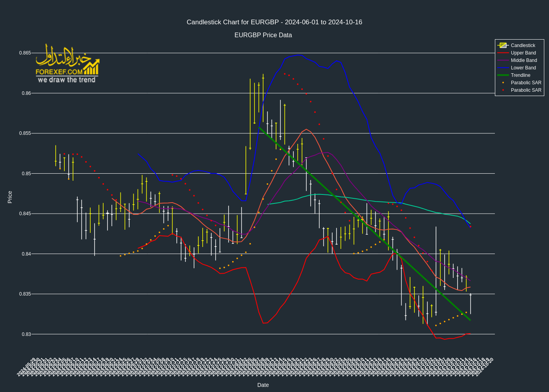Click the Date x-axis label
This screenshot has width=549, height=392.
[263, 385]
